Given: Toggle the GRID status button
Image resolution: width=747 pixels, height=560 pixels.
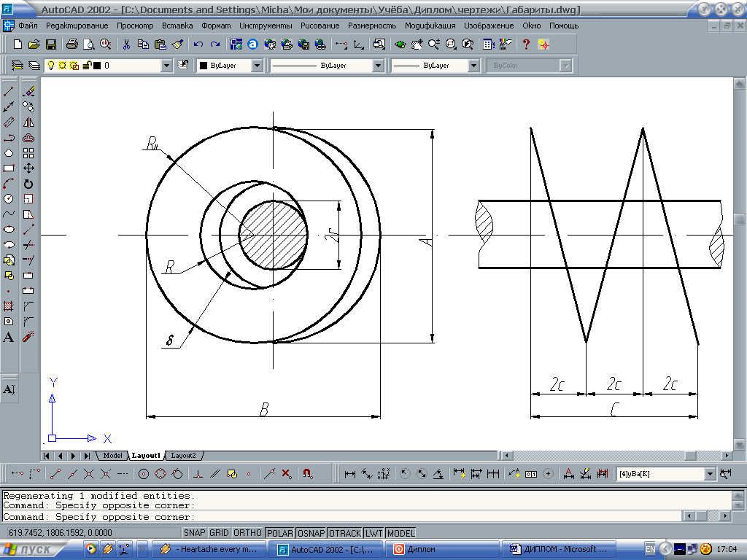Looking at the screenshot, I should point(220,533).
